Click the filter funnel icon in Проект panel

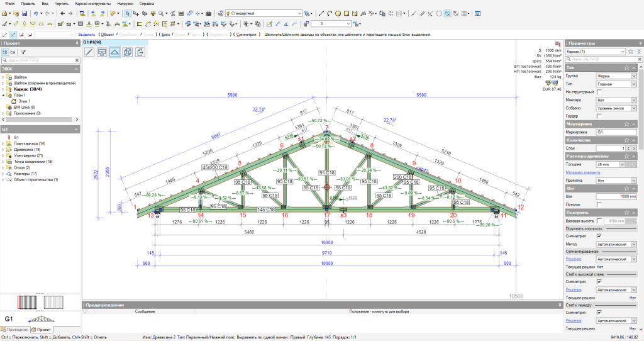[x=23, y=52]
